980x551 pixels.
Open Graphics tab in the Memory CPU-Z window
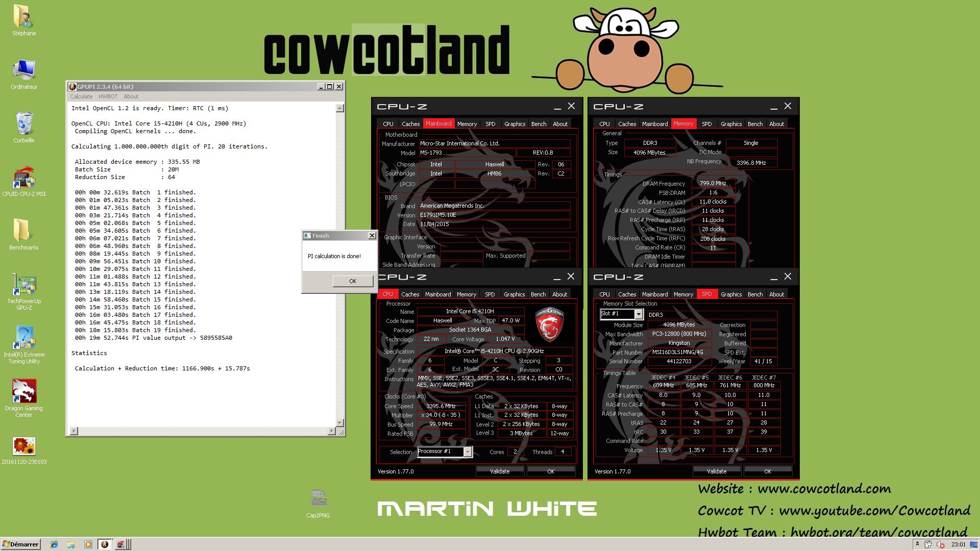(731, 124)
